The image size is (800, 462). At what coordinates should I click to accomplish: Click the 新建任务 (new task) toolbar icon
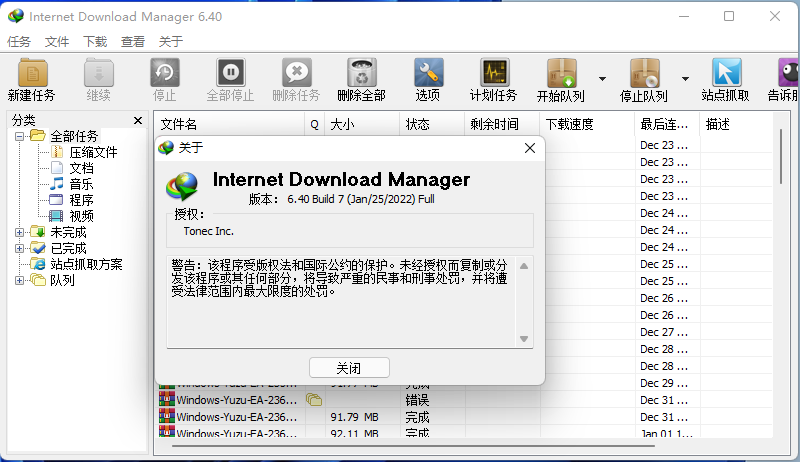click(x=33, y=72)
